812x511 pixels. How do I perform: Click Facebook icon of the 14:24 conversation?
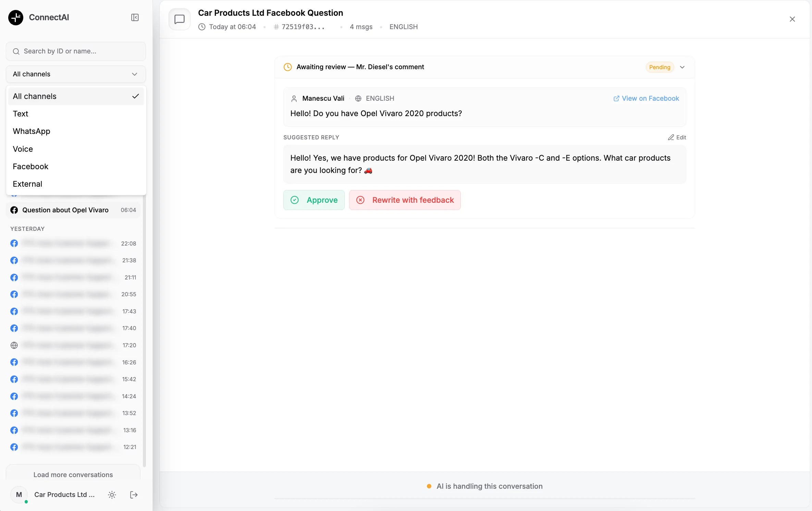pos(14,396)
